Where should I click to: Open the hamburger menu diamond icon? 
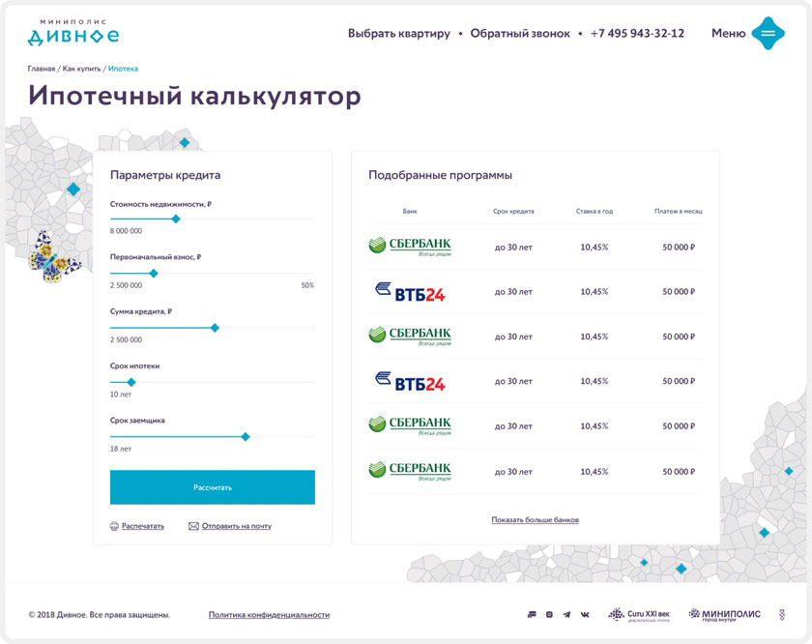[768, 33]
